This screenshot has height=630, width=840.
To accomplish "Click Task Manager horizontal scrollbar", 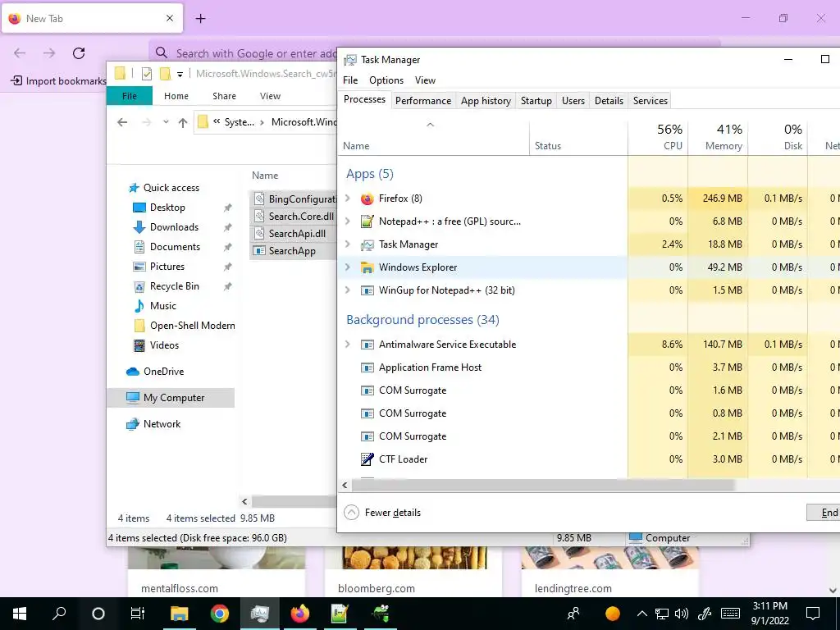I will click(543, 486).
